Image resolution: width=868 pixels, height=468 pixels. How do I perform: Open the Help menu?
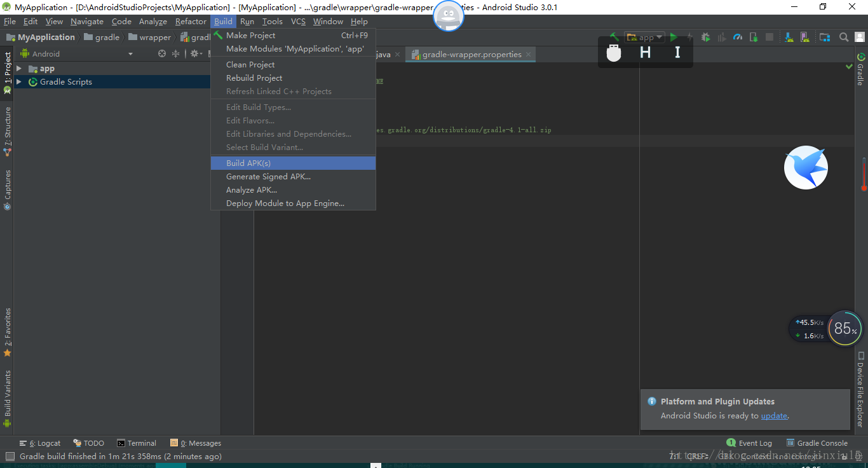[359, 21]
